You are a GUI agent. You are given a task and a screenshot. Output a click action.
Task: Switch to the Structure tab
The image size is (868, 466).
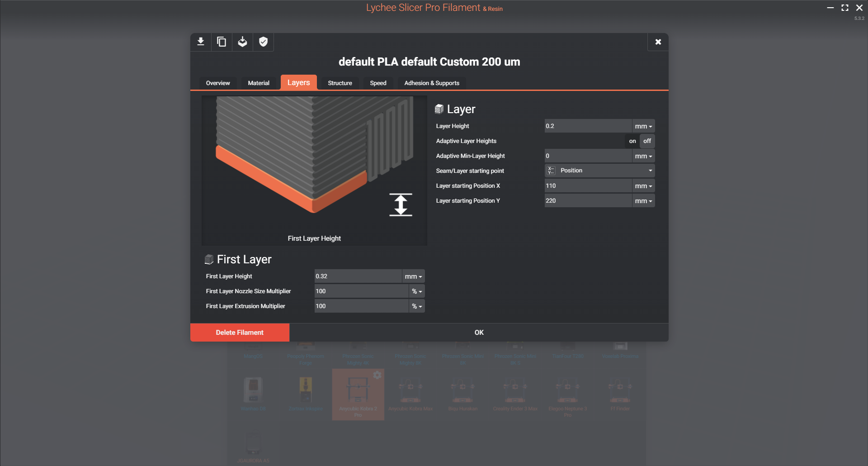340,83
